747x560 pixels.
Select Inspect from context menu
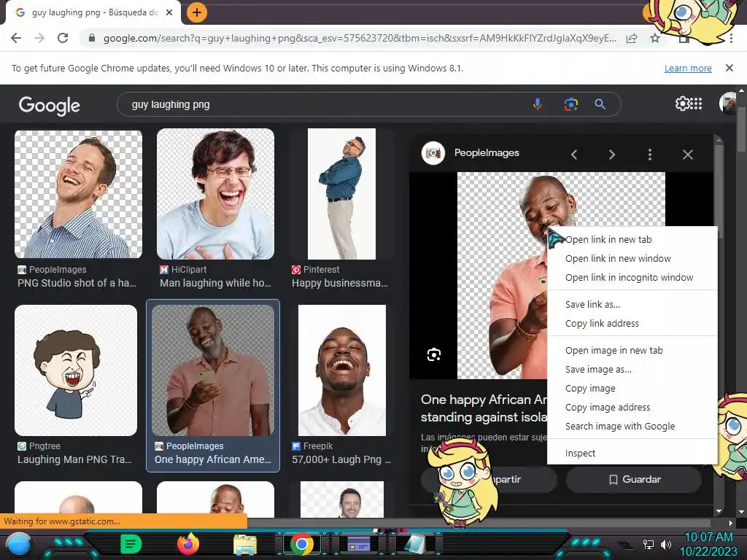tap(632, 454)
